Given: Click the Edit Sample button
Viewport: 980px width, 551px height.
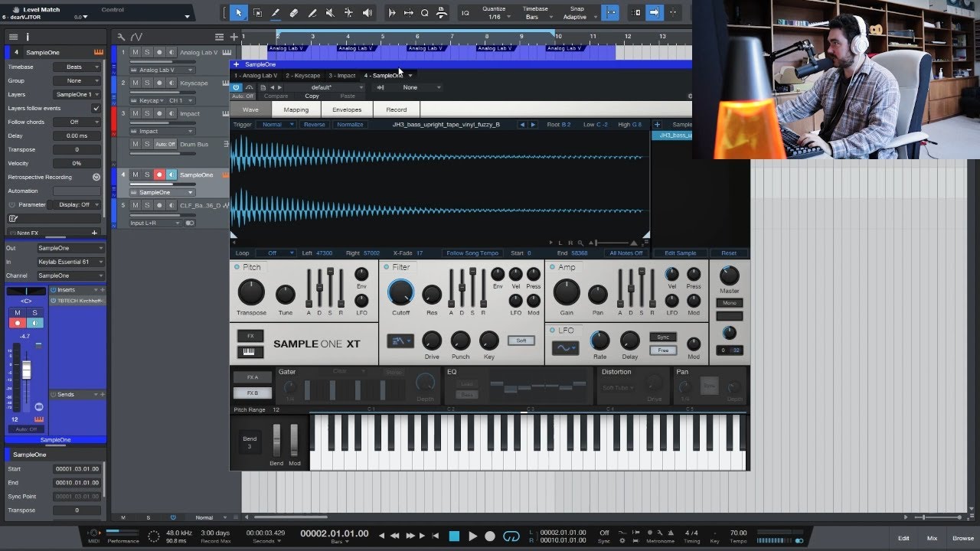Looking at the screenshot, I should pyautogui.click(x=681, y=253).
